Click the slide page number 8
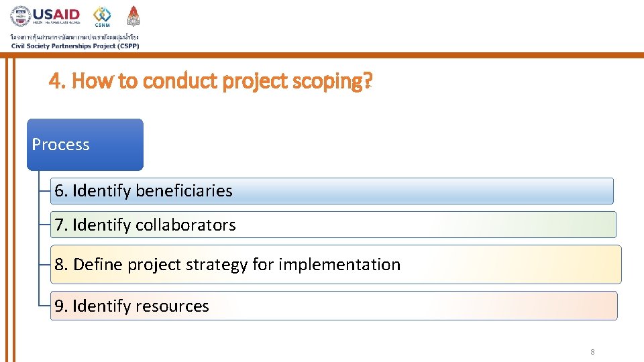Viewport: 644px width, 362px height. tap(592, 352)
